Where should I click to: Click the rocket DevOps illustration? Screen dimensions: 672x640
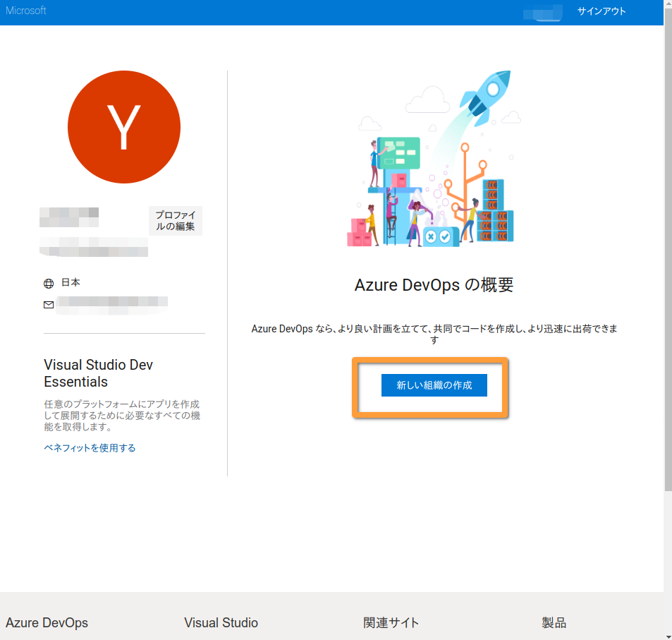click(x=433, y=159)
